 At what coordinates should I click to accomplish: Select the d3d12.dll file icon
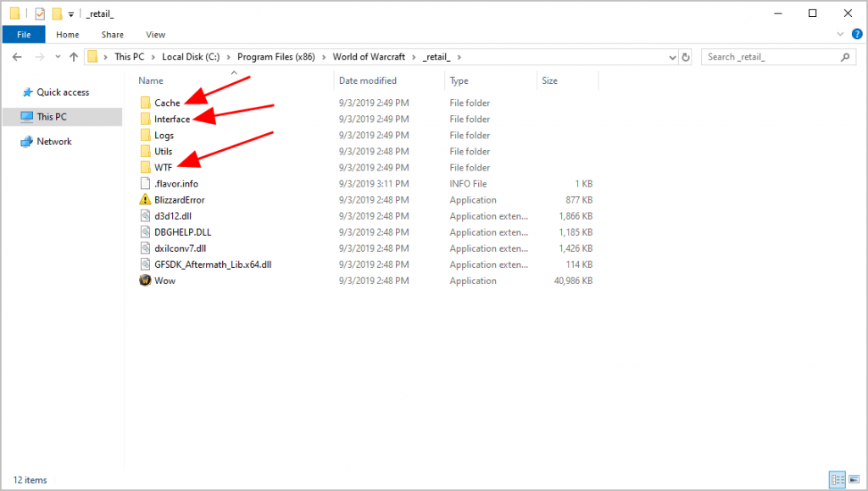(x=145, y=215)
